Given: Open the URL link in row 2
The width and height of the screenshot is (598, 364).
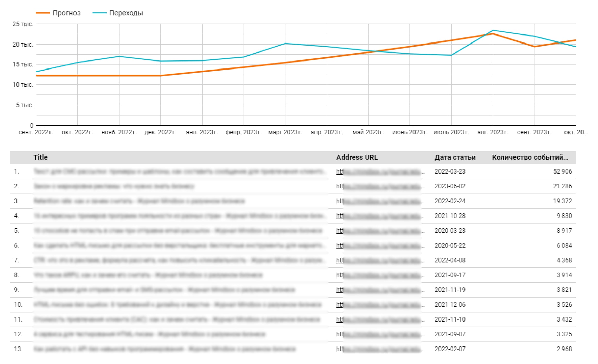Looking at the screenshot, I should point(380,186).
